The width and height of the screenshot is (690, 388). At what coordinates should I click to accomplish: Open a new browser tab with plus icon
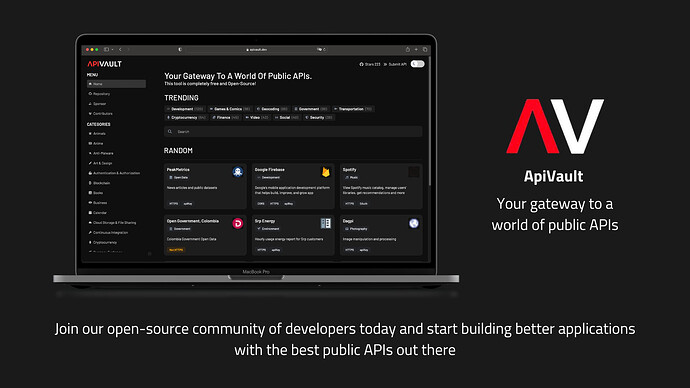coord(416,50)
